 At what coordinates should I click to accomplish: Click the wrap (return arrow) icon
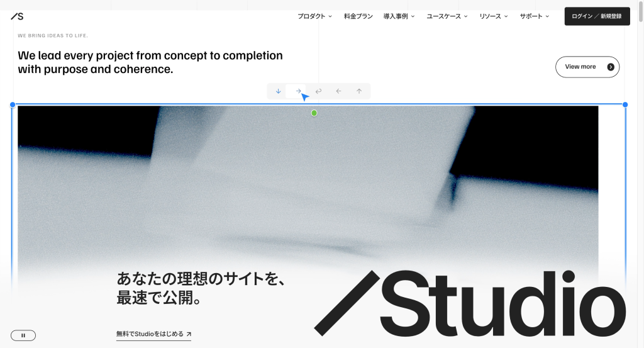tap(318, 91)
